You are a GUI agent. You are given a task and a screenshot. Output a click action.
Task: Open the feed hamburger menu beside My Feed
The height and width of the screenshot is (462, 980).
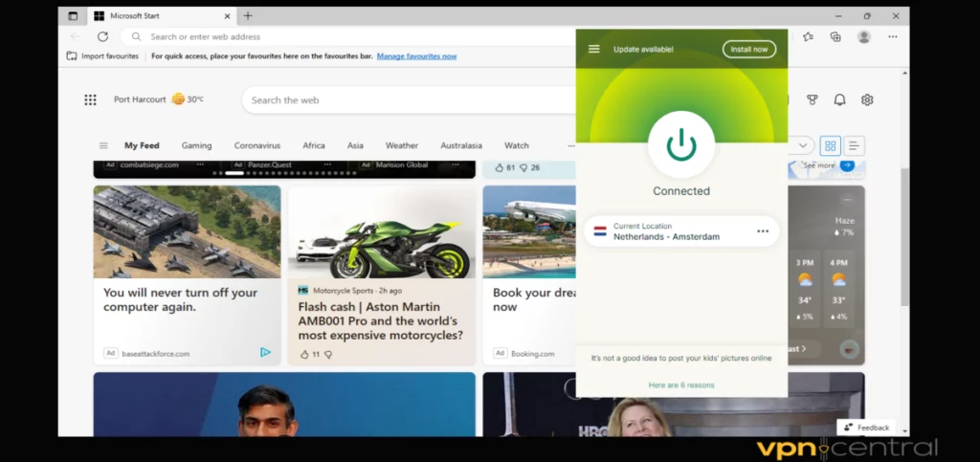coord(103,145)
